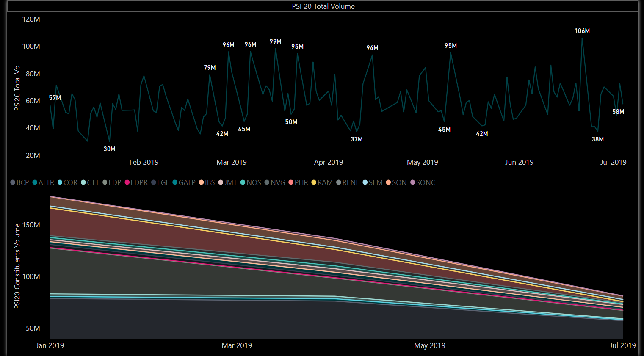
Task: Click the PSI20 Constituents Volume axis title
Action: click(x=17, y=266)
